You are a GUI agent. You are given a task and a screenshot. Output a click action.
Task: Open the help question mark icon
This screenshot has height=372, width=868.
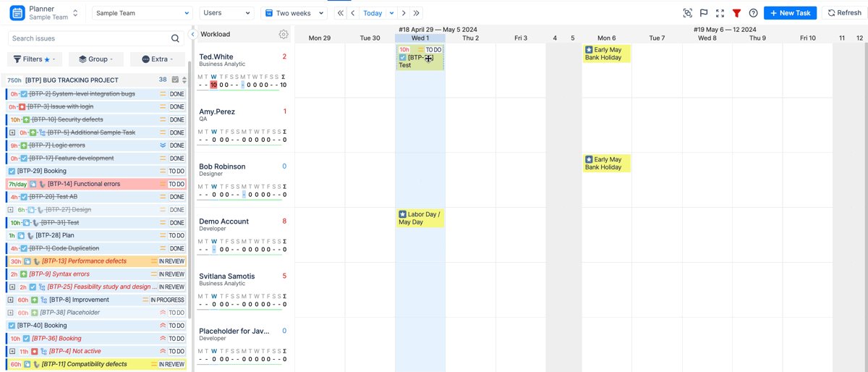753,13
